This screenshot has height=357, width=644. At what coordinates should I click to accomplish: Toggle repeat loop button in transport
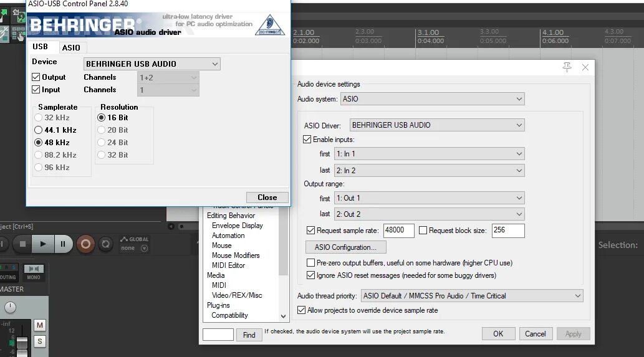(105, 244)
